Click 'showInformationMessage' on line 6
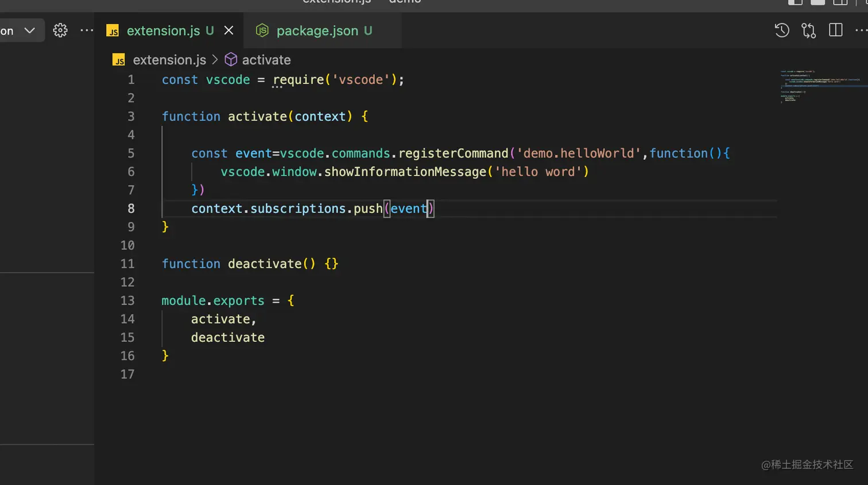868x485 pixels. 405,172
